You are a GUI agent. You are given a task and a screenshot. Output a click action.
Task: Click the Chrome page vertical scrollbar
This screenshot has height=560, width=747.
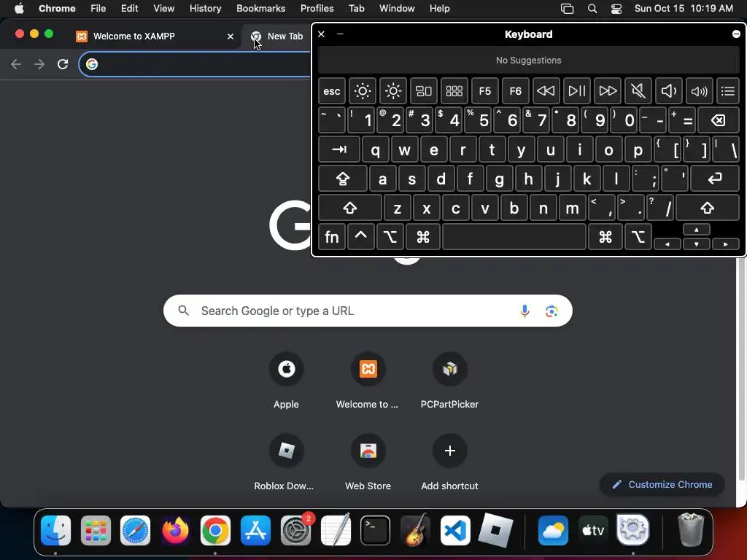point(741,368)
